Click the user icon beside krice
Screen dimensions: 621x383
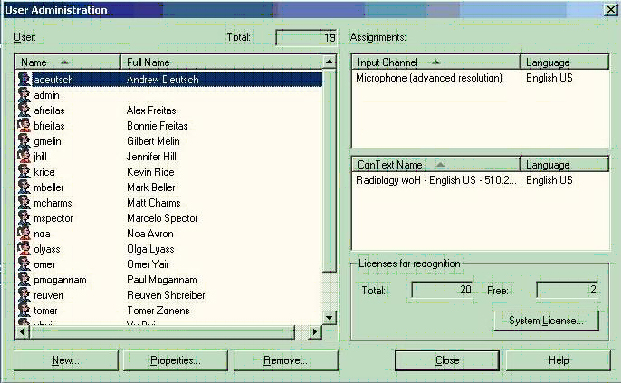(24, 172)
